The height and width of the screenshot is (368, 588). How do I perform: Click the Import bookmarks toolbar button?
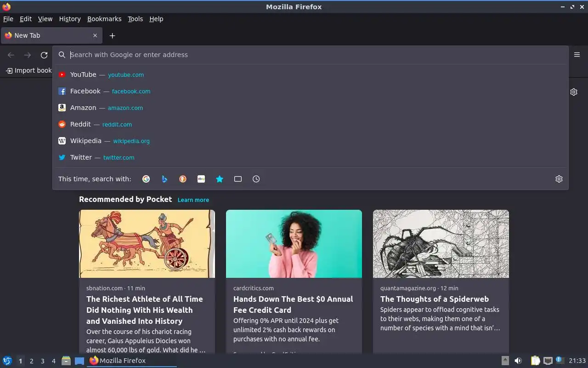(28, 70)
